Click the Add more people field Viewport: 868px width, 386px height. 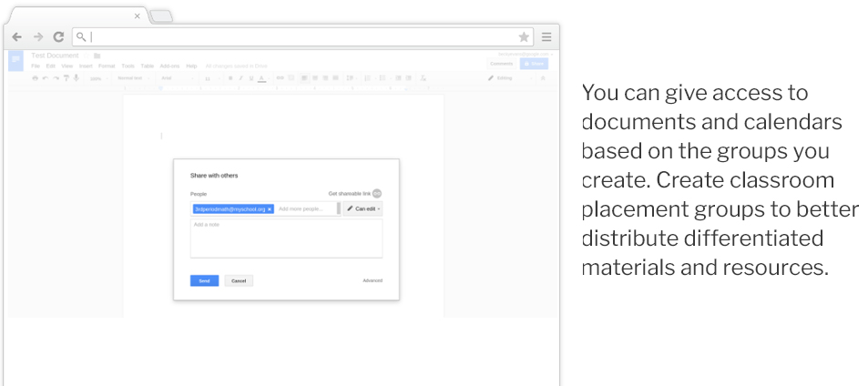coord(305,208)
